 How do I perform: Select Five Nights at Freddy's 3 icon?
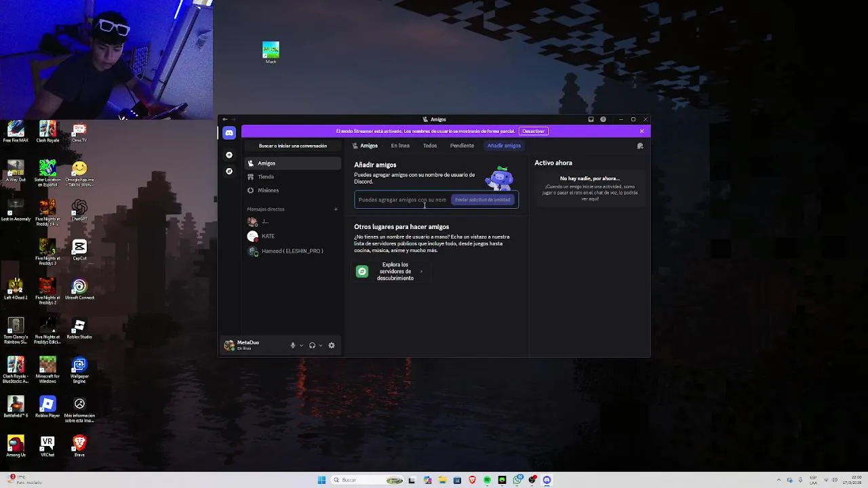click(x=47, y=251)
